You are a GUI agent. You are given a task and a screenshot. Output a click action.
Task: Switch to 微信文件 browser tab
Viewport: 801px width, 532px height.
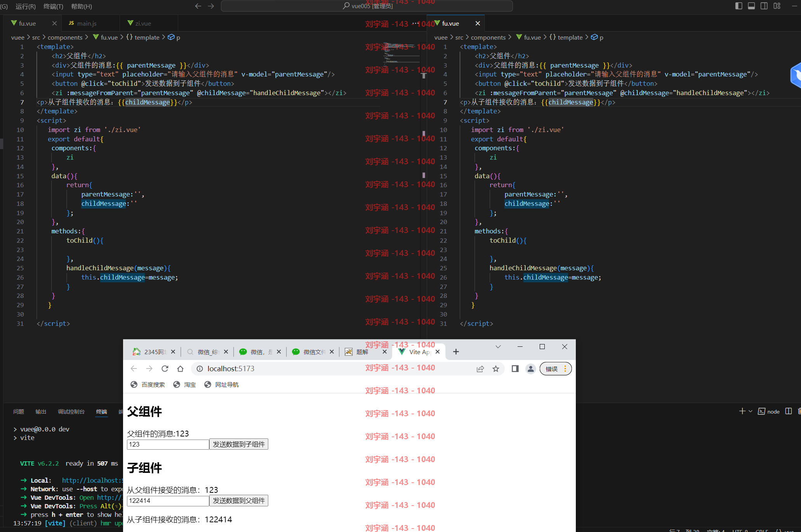click(x=313, y=352)
